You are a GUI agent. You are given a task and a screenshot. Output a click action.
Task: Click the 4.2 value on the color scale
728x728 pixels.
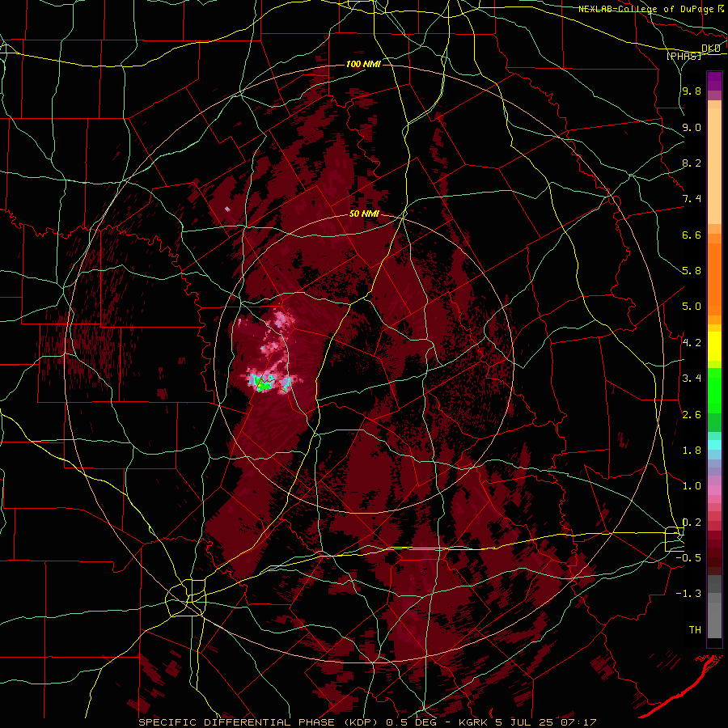(x=692, y=342)
